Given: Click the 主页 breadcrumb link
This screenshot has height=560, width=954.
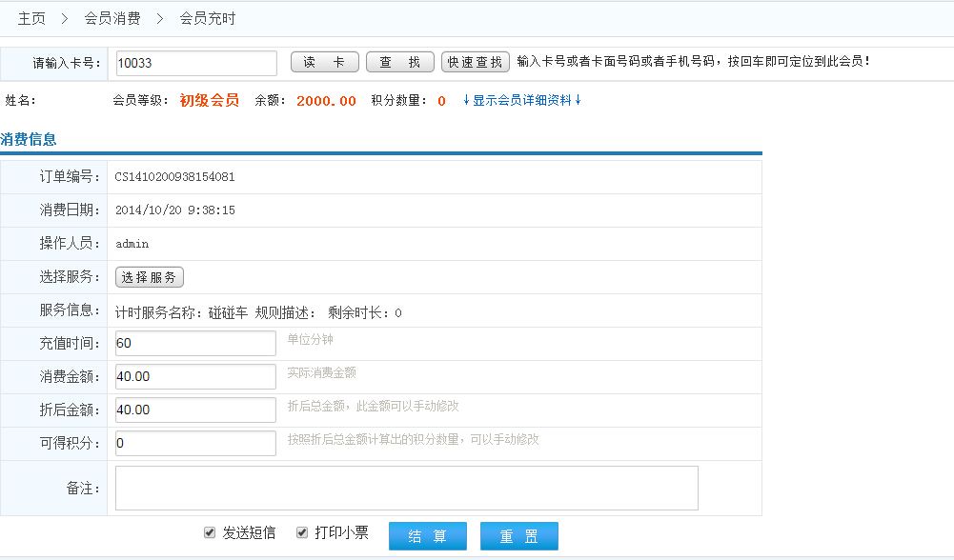Looking at the screenshot, I should (x=31, y=19).
